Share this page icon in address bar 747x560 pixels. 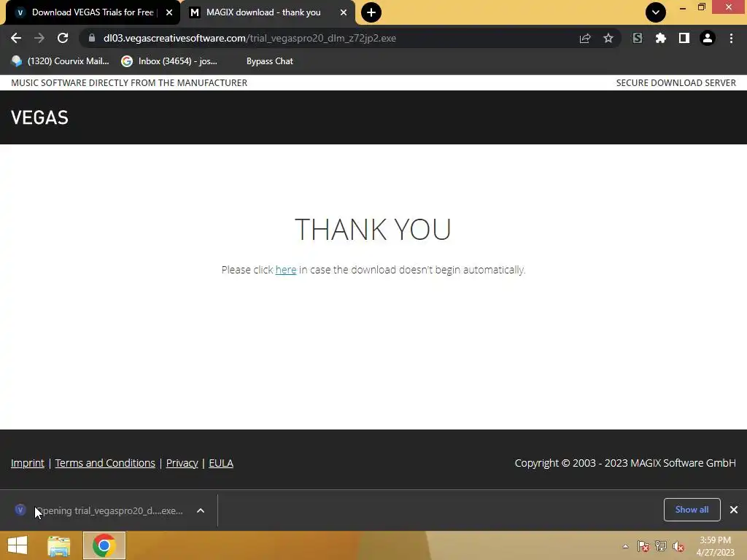coord(585,38)
